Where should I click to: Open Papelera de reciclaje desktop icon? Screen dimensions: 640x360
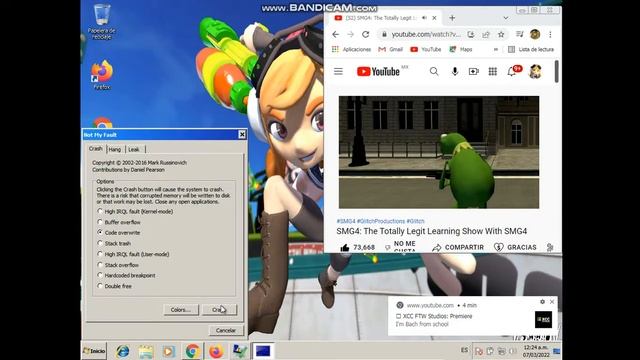[102, 21]
